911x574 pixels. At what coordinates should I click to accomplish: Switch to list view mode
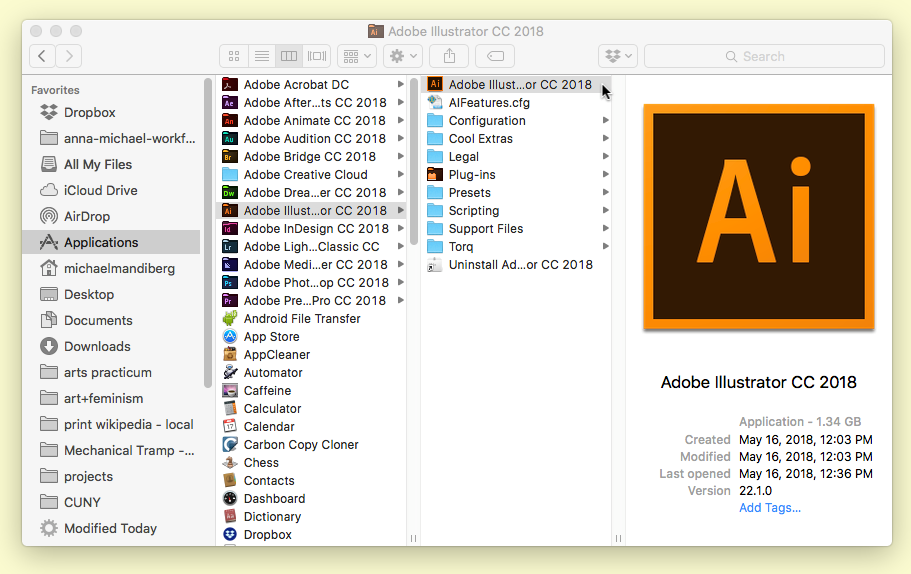point(261,56)
